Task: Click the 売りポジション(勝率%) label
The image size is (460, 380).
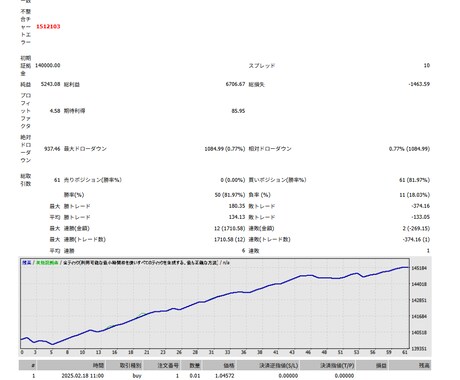Action: click(x=93, y=180)
